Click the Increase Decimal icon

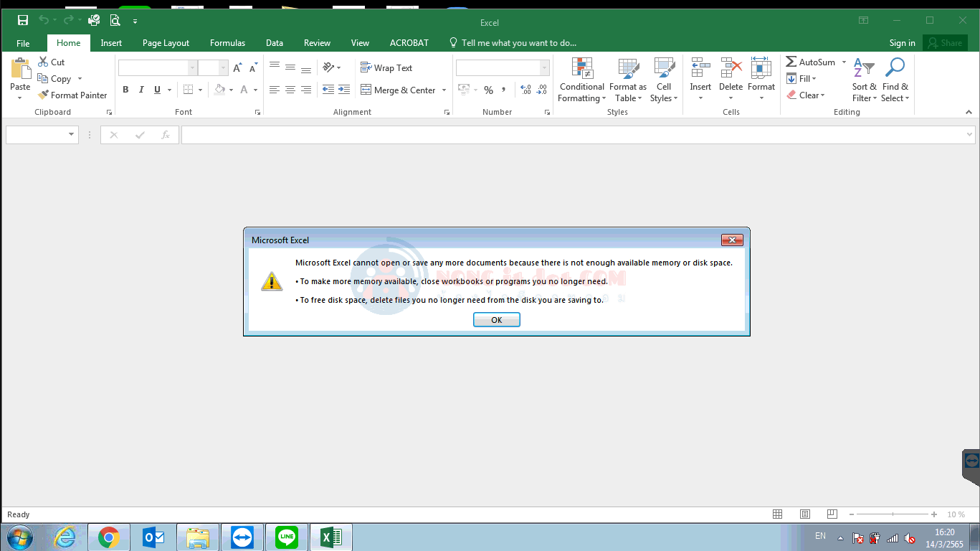pos(525,90)
